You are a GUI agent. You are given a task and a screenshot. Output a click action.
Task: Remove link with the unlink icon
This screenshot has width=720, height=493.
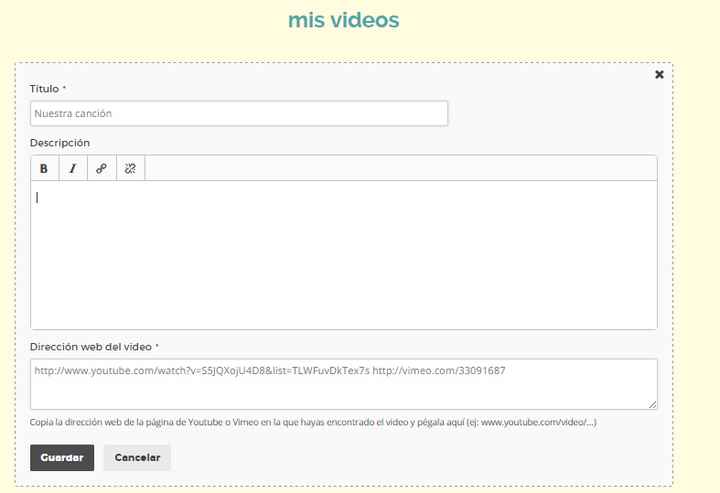click(x=130, y=168)
